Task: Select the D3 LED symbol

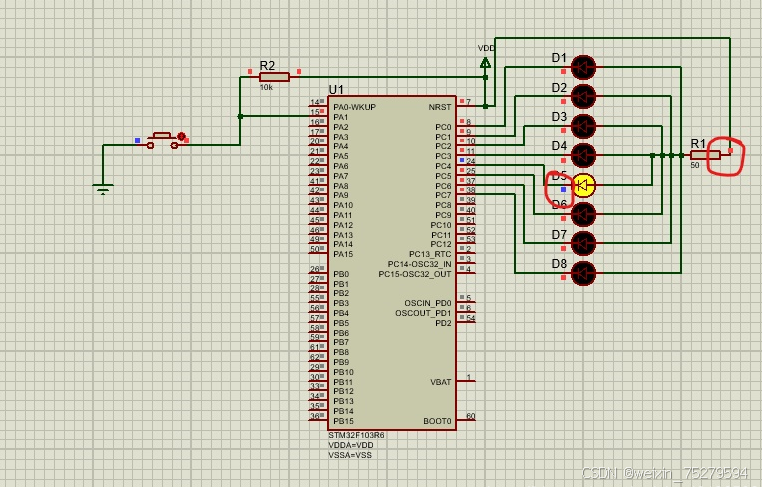Action: (583, 126)
